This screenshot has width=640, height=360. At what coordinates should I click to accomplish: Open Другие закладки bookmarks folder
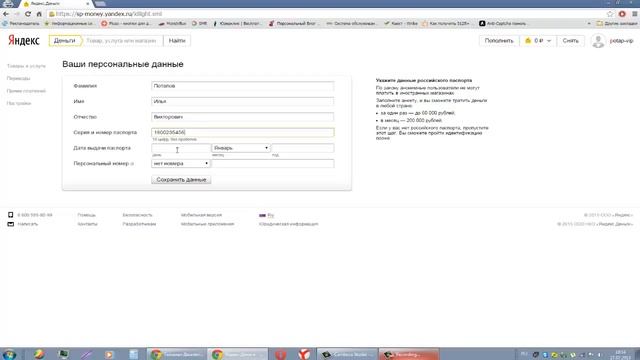tap(617, 24)
